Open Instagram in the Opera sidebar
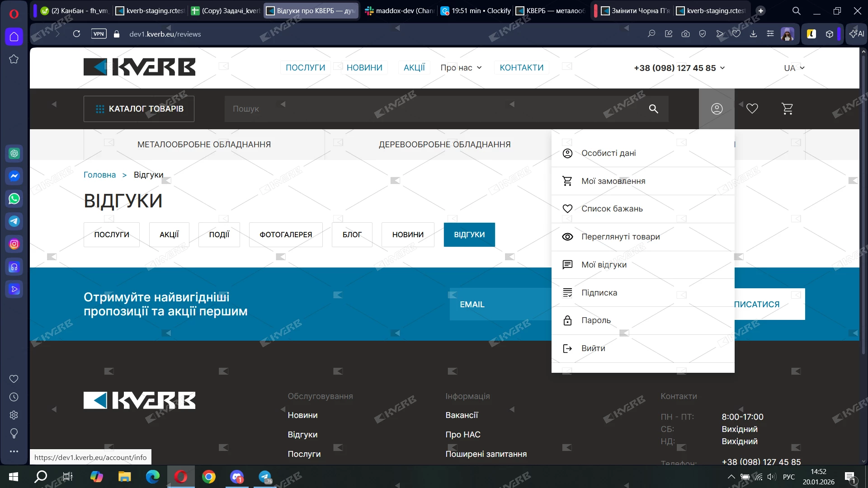This screenshot has height=488, width=868. (x=14, y=244)
